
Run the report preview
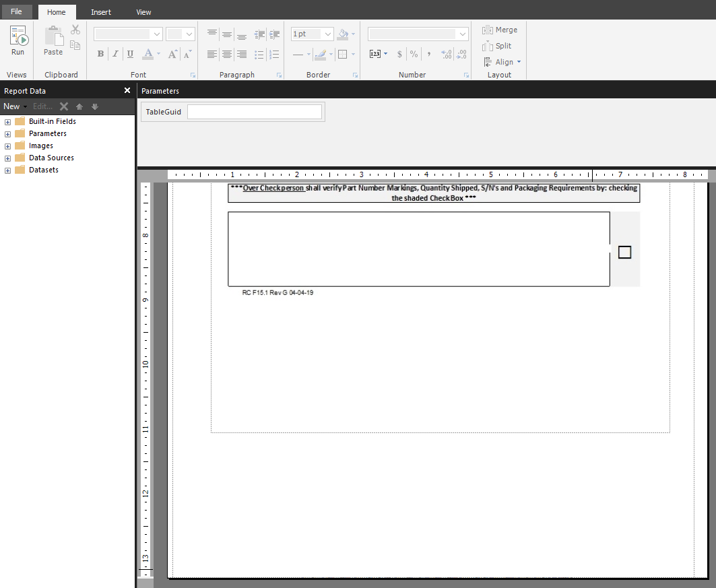pos(18,40)
